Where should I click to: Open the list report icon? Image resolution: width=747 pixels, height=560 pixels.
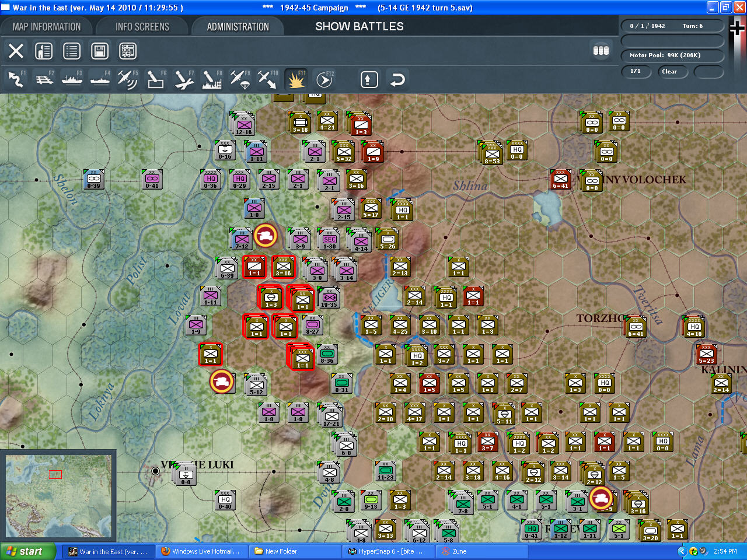(x=72, y=51)
